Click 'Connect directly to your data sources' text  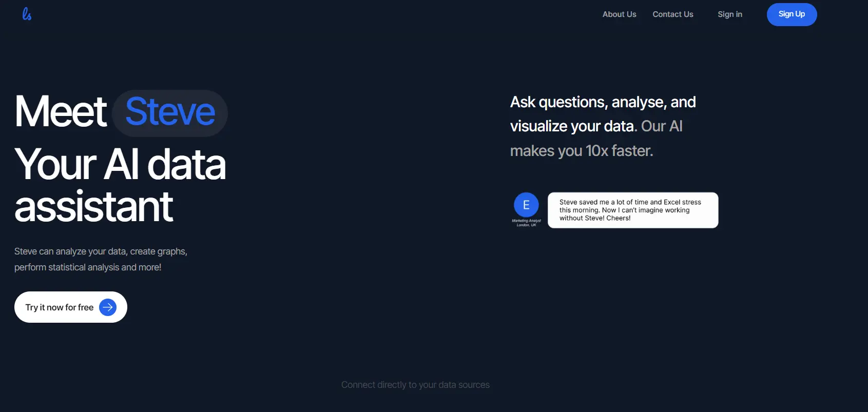[415, 385]
